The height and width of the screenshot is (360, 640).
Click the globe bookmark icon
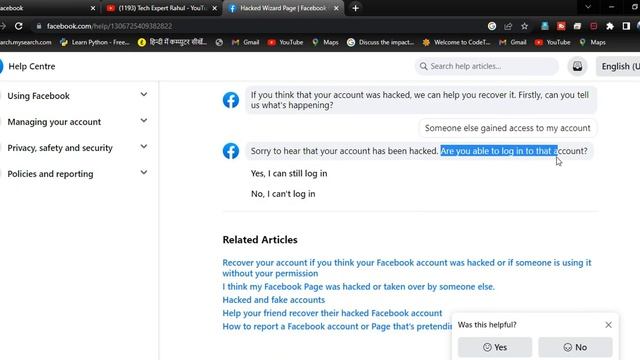[x=219, y=42]
